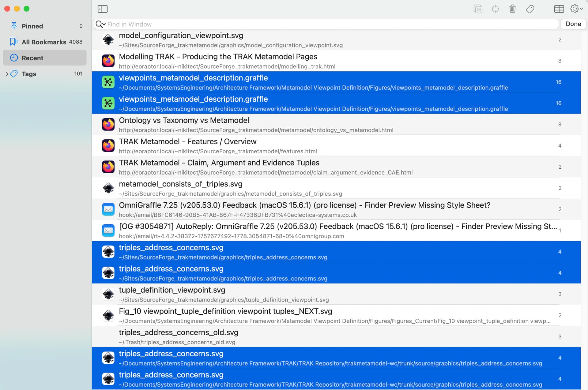Click the crosshair reveal target icon
Screen dimensions: 588x390
(495, 9)
